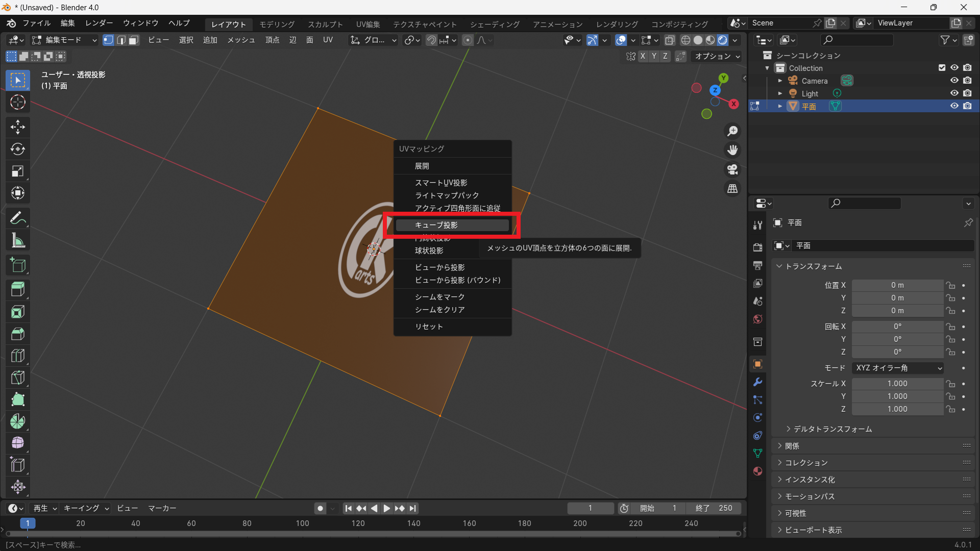Screen dimensions: 980x551
Task: Click the 位置 X value field
Action: click(x=897, y=285)
